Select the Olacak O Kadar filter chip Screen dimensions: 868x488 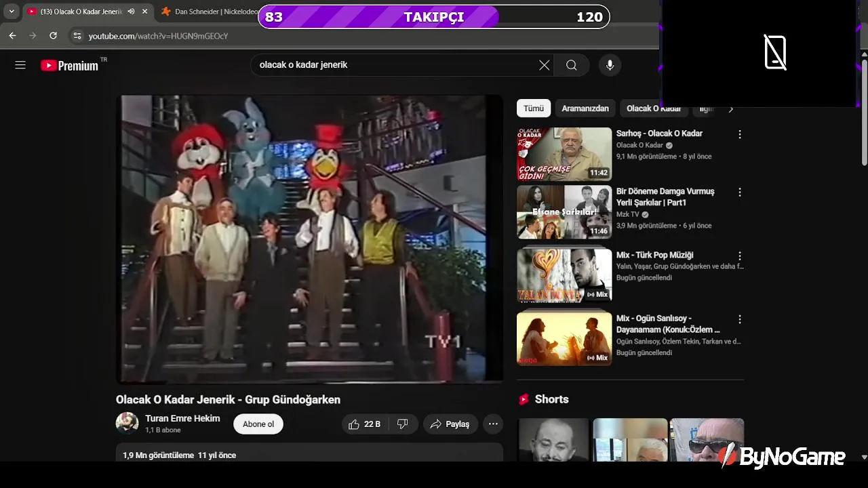point(653,108)
